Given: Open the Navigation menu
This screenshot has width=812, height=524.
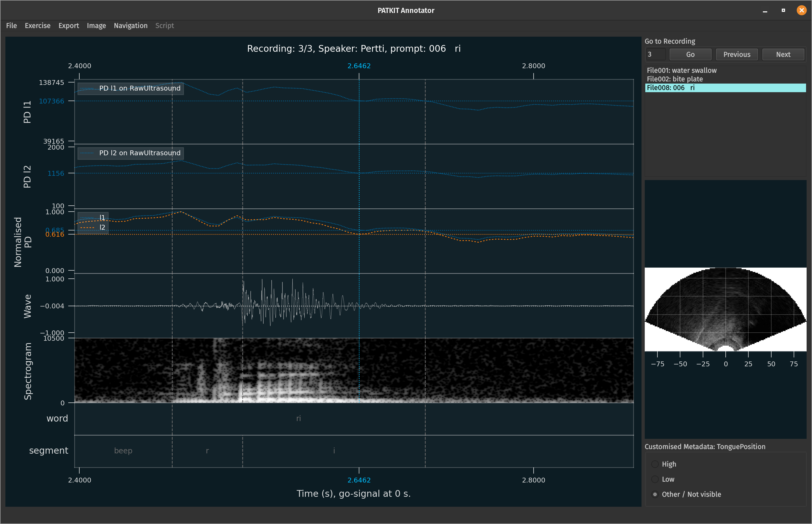Looking at the screenshot, I should (x=130, y=26).
